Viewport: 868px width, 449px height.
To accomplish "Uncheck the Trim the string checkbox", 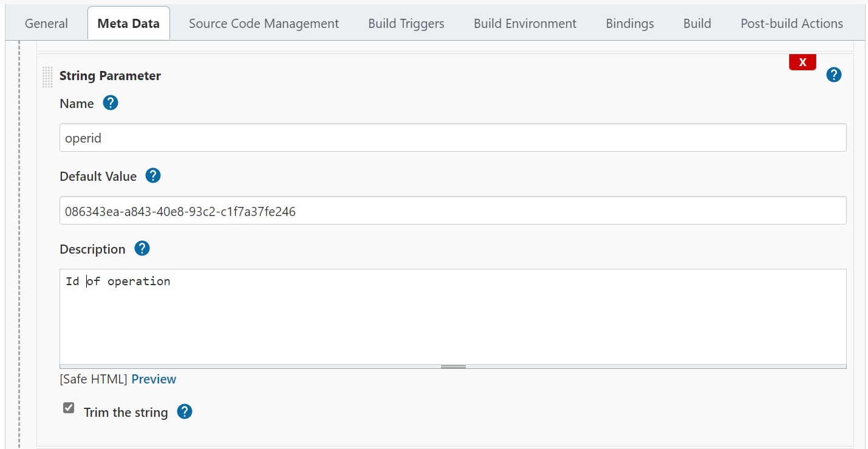I will coord(69,408).
